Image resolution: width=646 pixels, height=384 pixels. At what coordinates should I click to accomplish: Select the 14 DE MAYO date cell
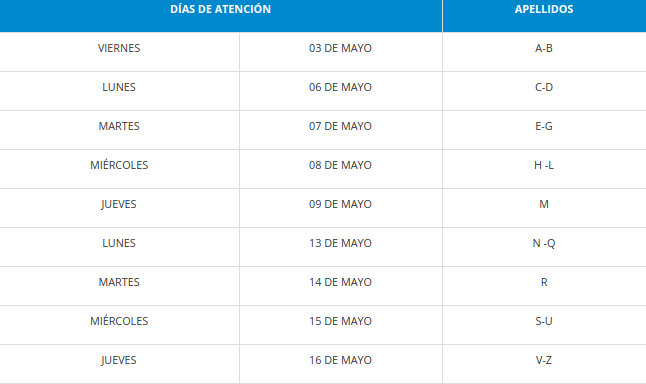[341, 286]
